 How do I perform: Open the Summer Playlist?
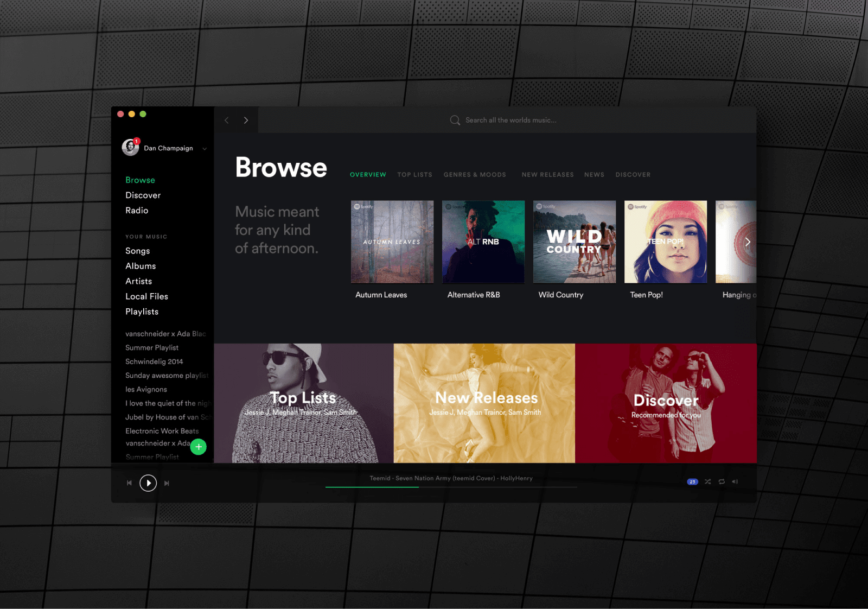[152, 347]
